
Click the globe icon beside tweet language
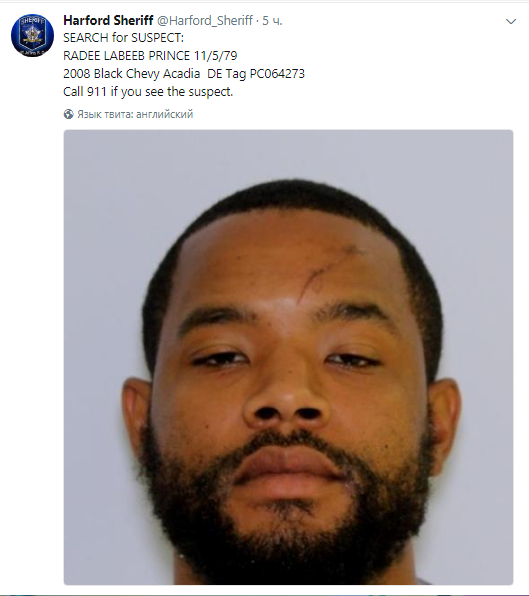pos(68,114)
